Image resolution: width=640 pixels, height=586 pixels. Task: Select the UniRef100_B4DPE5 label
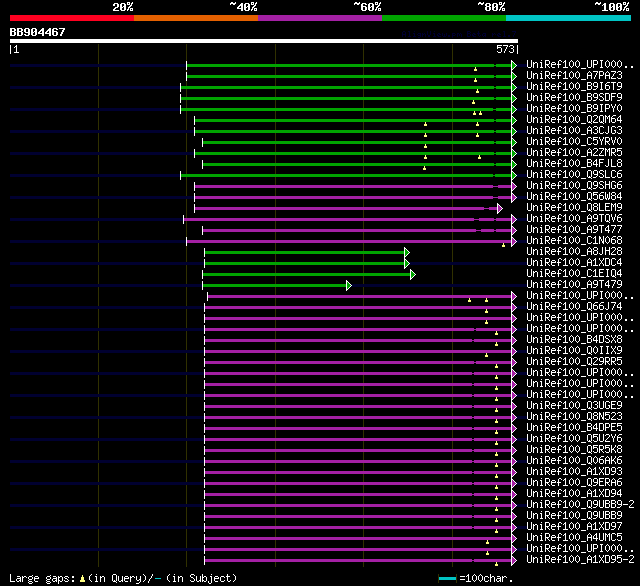(574, 428)
